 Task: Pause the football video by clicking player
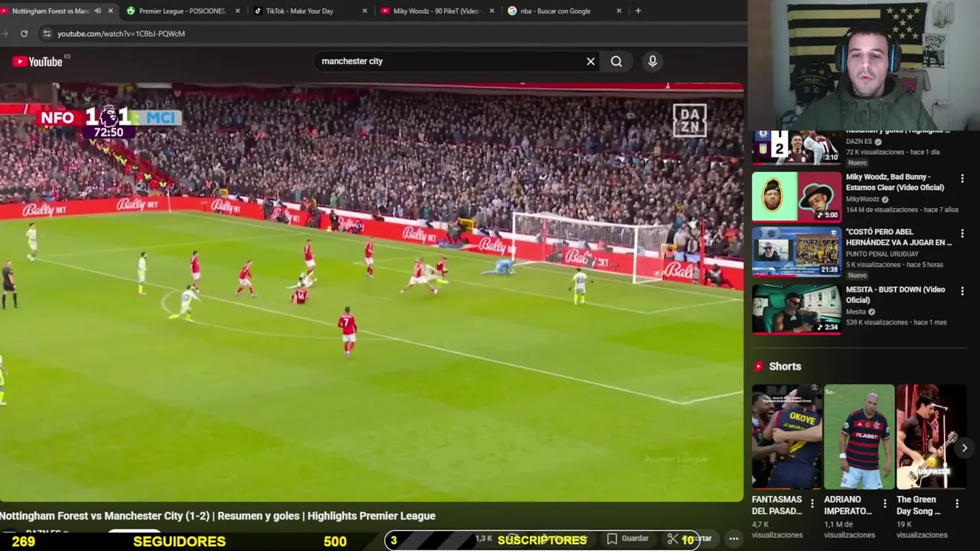371,292
